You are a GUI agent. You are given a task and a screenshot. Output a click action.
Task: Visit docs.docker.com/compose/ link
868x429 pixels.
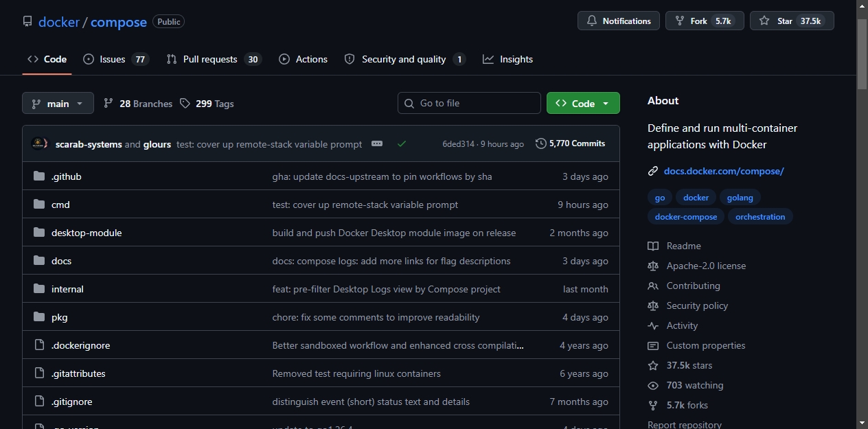click(724, 171)
